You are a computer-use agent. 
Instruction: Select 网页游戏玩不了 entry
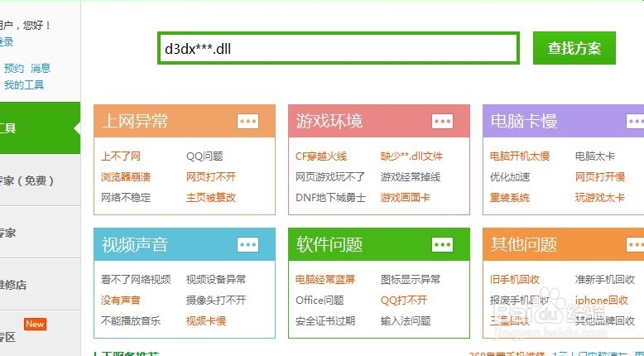coord(330,177)
